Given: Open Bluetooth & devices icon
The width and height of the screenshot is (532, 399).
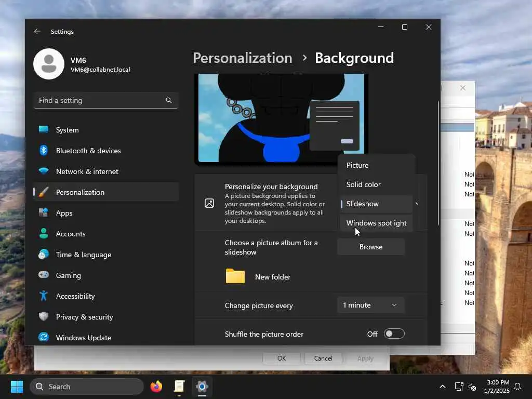Looking at the screenshot, I should coord(44,150).
